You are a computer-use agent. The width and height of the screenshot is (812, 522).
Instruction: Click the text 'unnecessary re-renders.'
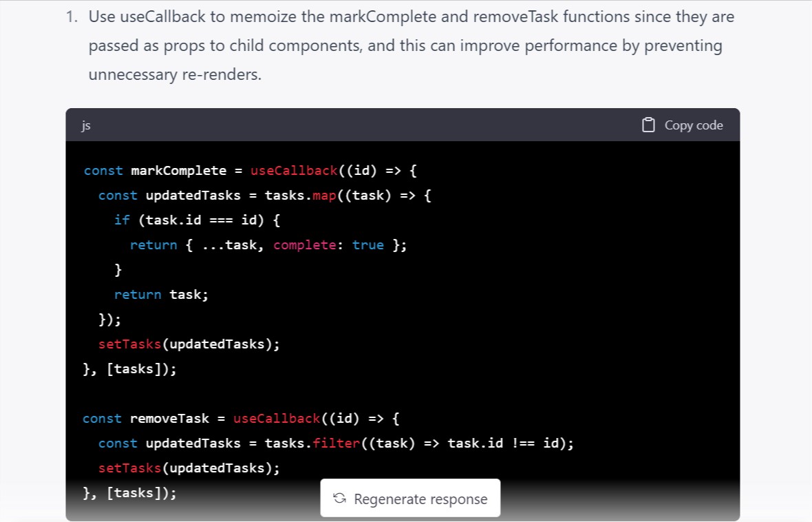[x=175, y=74]
